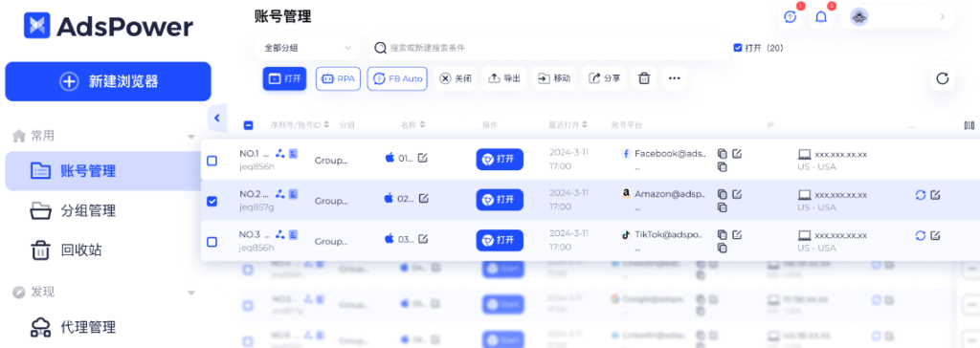Open 代理管理 in the sidebar

[73, 327]
